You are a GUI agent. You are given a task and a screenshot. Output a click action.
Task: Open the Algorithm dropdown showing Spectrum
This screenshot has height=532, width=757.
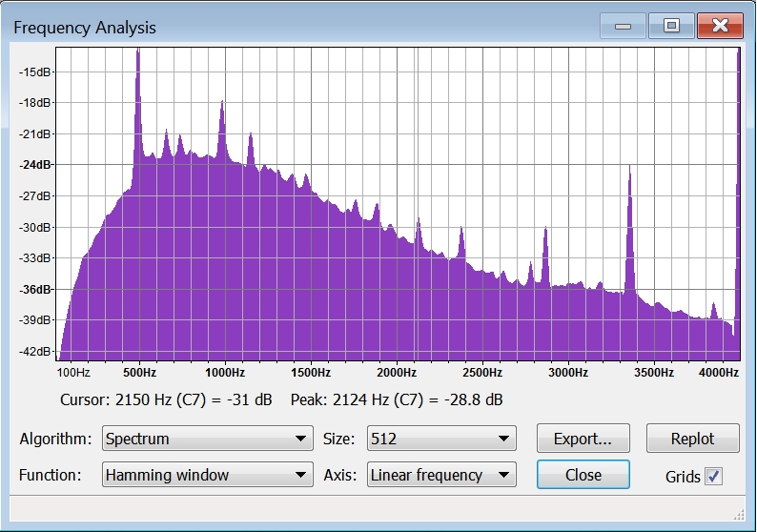click(207, 439)
